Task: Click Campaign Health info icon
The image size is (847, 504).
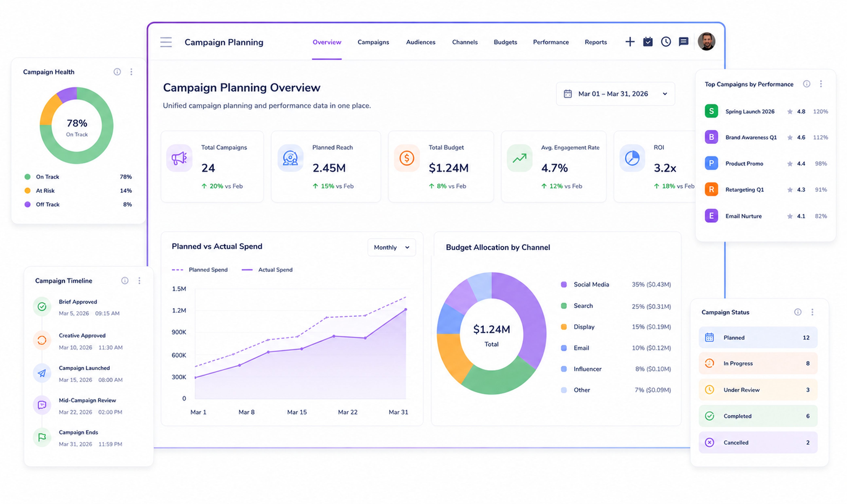Action: point(117,72)
